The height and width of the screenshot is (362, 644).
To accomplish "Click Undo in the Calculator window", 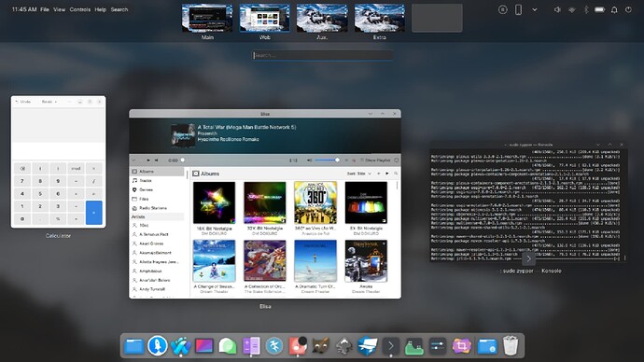I will [x=23, y=102].
